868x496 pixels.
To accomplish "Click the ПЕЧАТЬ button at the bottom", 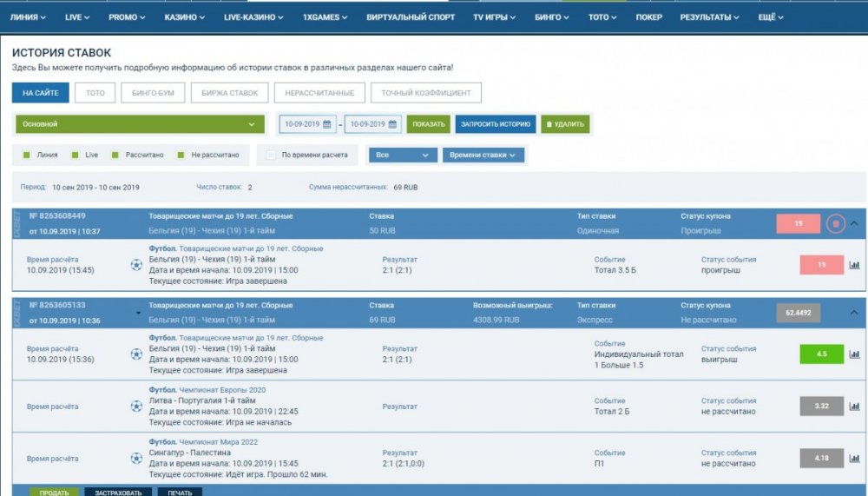I will pos(180,492).
